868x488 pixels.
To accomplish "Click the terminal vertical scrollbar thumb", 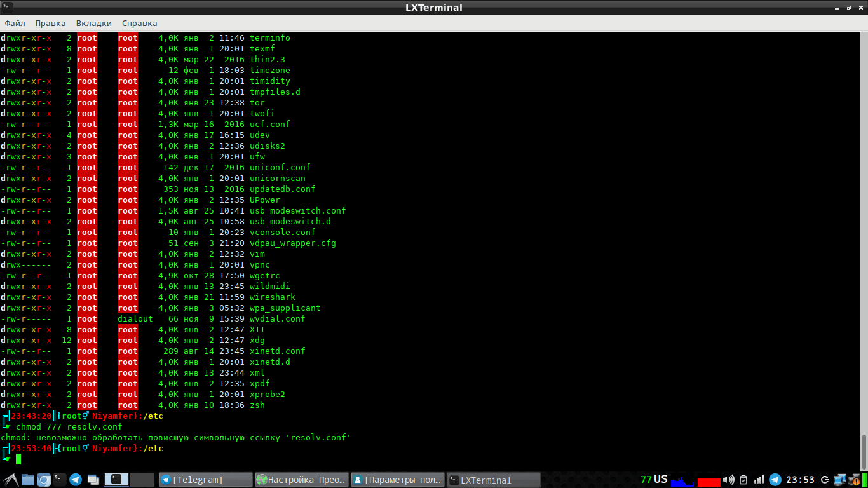I will point(863,452).
